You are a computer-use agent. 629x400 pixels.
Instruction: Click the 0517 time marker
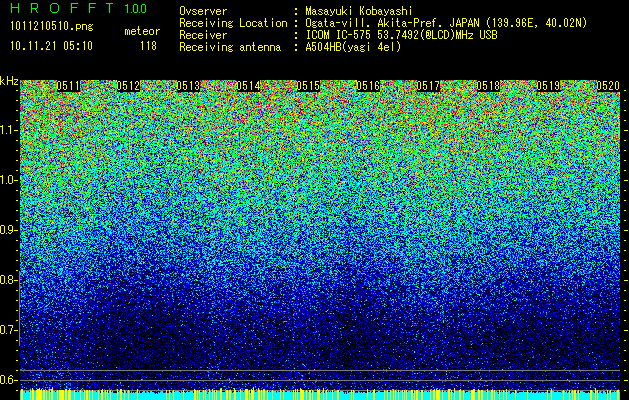[428, 86]
